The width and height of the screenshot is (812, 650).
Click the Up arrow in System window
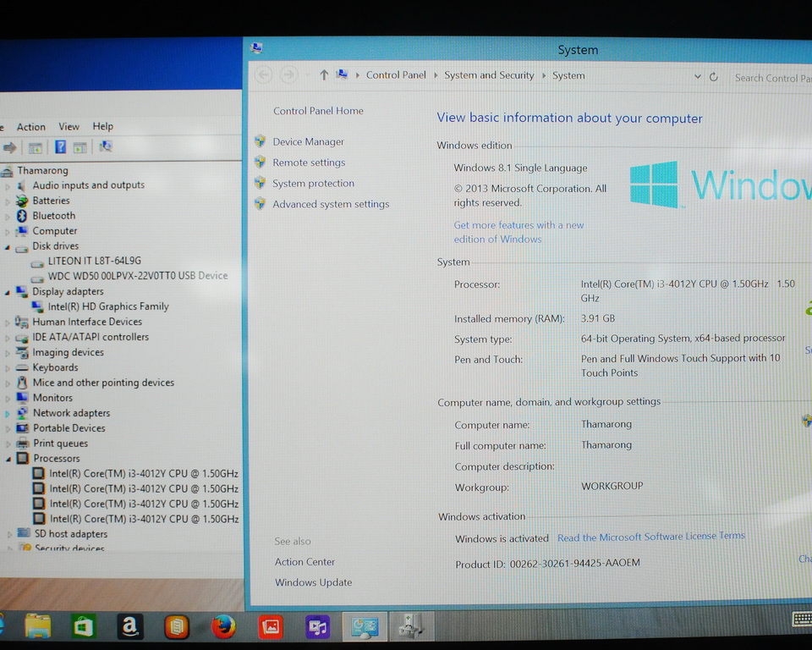[324, 75]
